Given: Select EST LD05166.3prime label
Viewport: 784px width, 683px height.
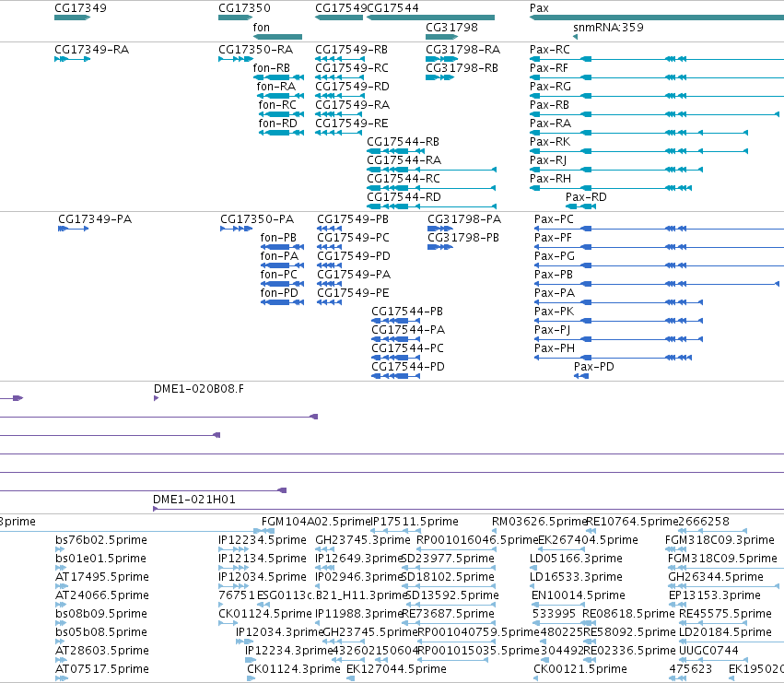Looking at the screenshot, I should 577,559.
